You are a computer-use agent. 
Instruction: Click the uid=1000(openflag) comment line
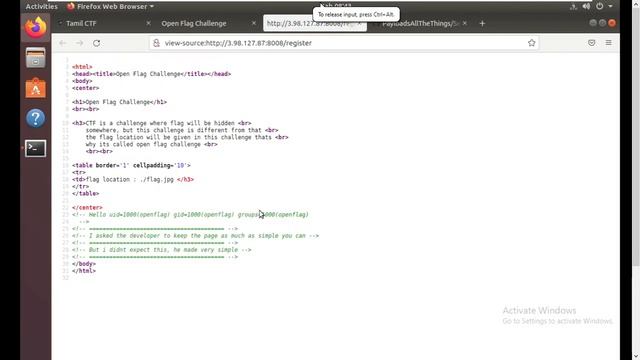coord(190,214)
